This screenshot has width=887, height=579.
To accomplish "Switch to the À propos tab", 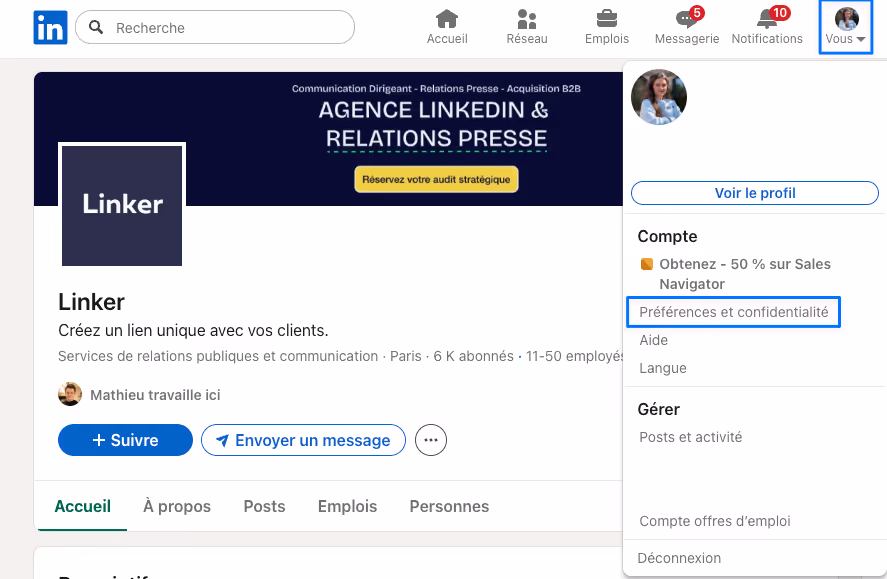I will point(177,506).
